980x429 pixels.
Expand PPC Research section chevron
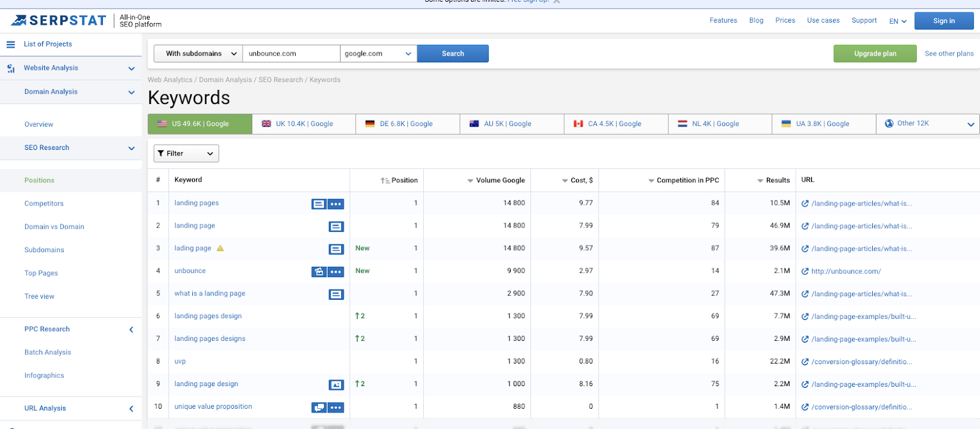click(131, 330)
